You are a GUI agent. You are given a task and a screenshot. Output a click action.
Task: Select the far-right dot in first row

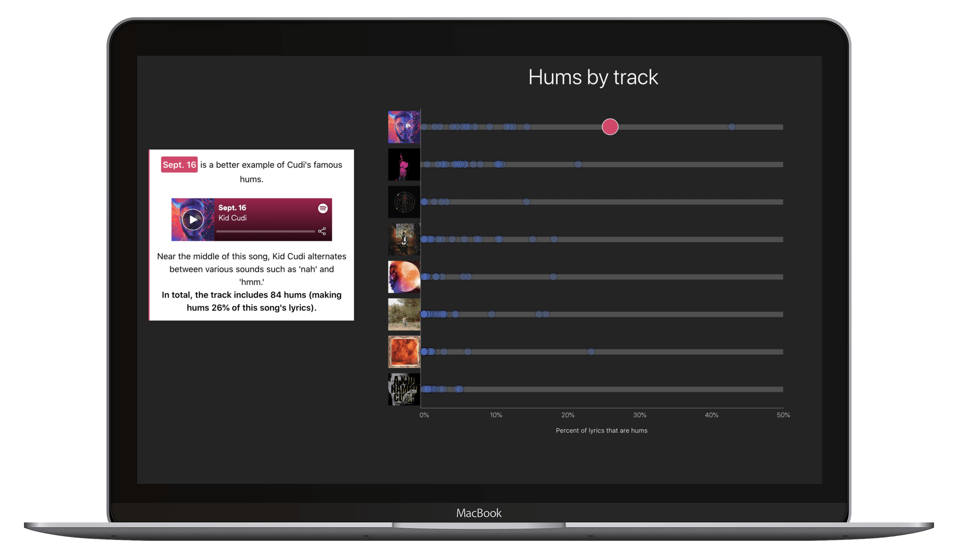(731, 127)
